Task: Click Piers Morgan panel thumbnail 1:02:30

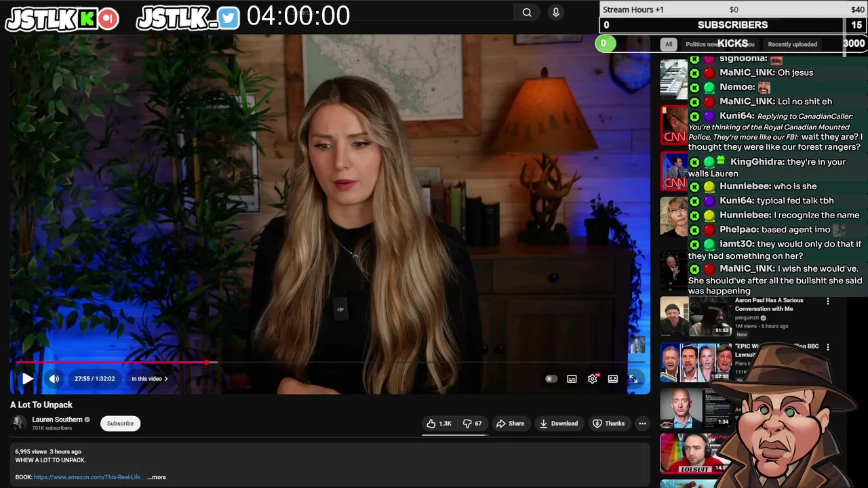Action: coord(696,363)
